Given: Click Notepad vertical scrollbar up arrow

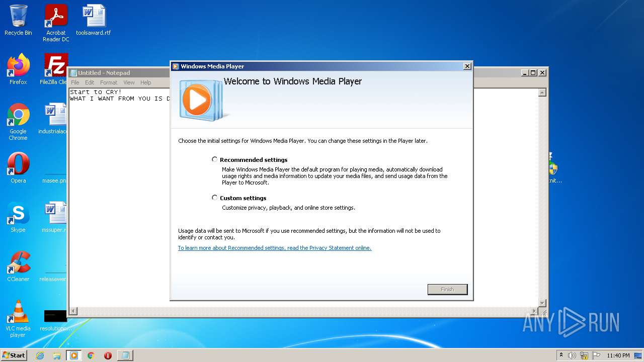Looking at the screenshot, I should coord(542,93).
